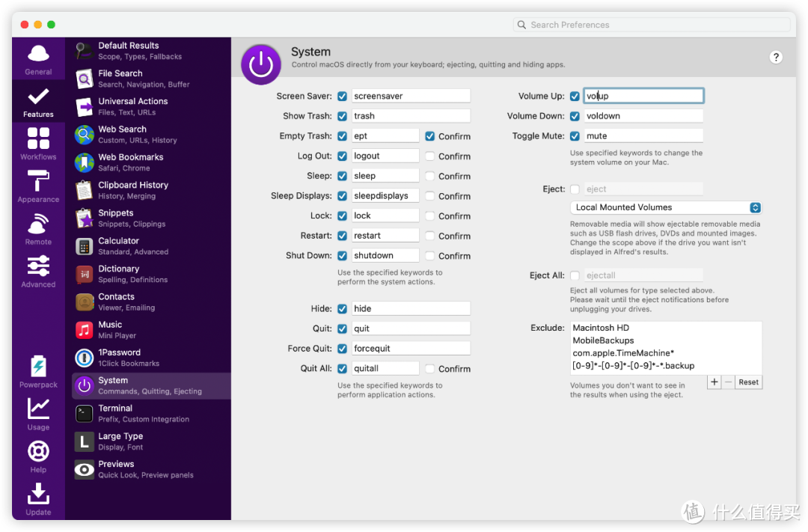Click the Reset exclude list button

pyautogui.click(x=748, y=382)
